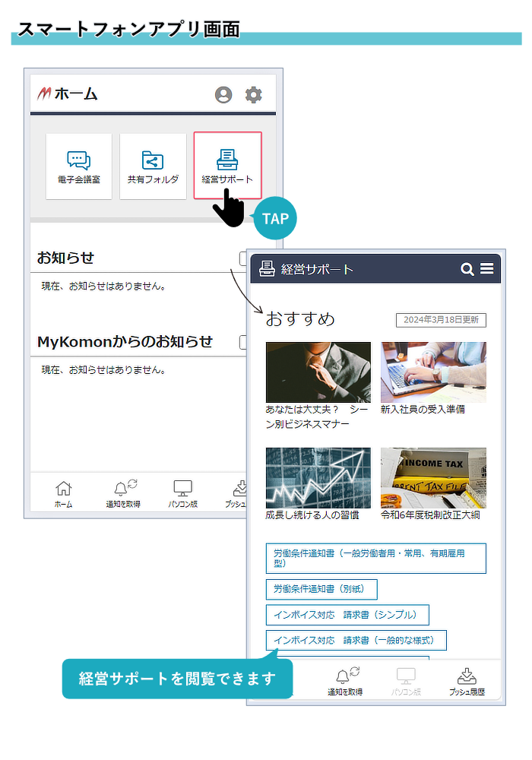Select the 成長し続ける人の習慣 chart thumbnail

tap(318, 477)
